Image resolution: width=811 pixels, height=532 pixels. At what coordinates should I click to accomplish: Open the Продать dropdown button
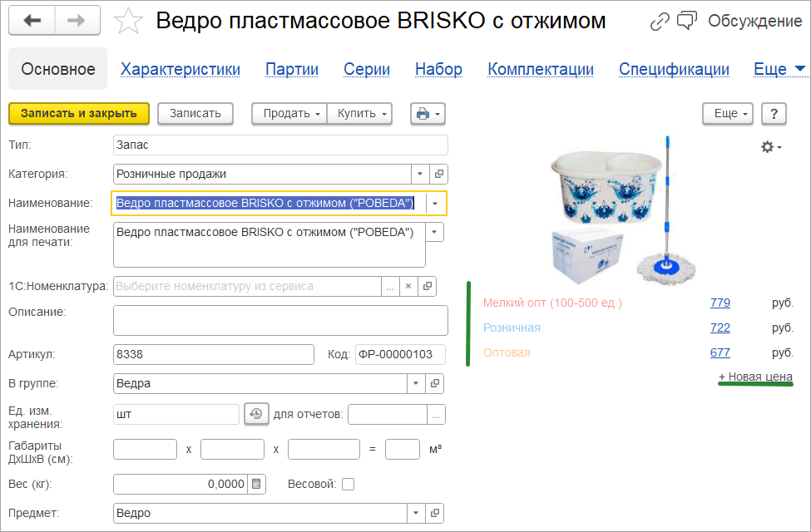coord(289,114)
